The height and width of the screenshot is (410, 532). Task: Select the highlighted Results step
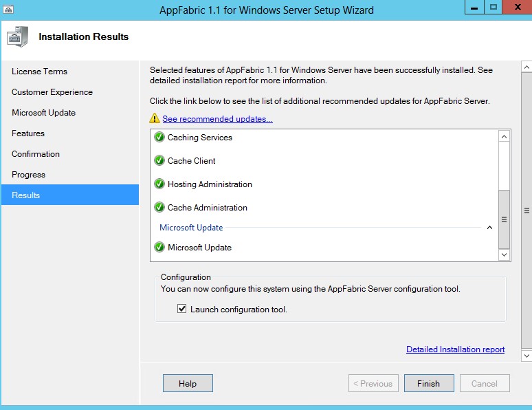pyautogui.click(x=70, y=195)
